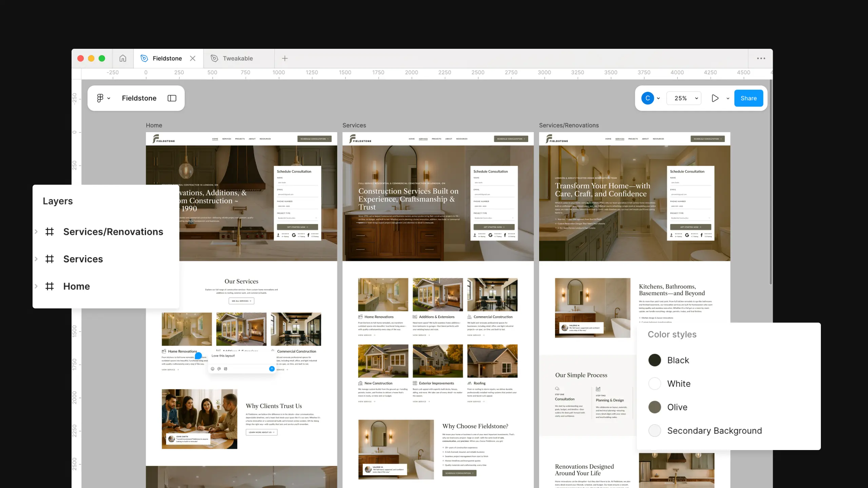868x488 pixels.
Task: Click the user avatar C
Action: point(647,98)
